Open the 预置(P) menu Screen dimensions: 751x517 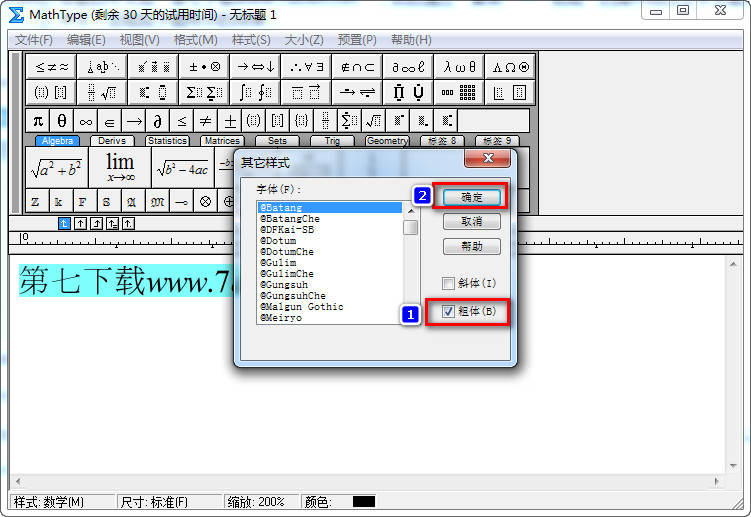tap(357, 40)
